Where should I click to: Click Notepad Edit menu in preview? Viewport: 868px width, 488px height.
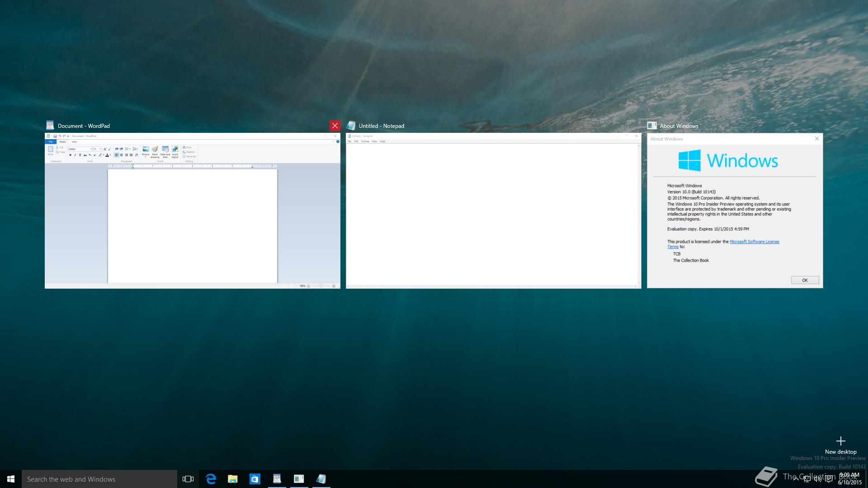point(356,141)
